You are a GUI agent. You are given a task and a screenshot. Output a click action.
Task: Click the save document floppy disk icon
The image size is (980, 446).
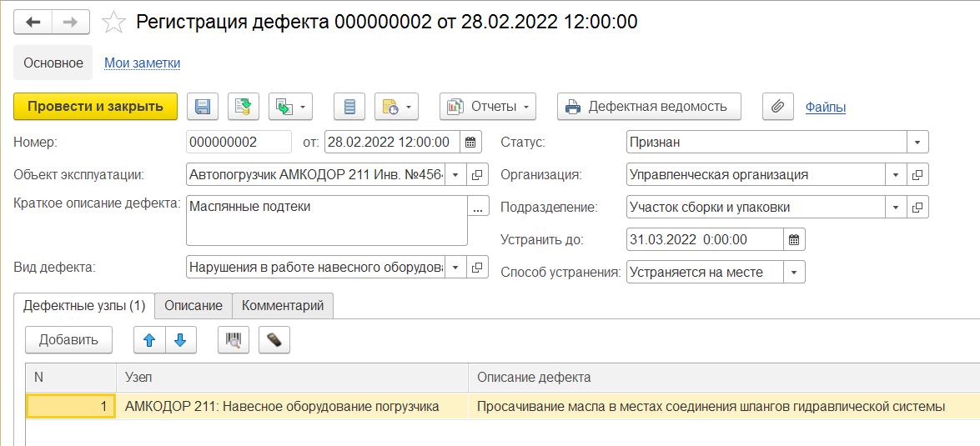click(202, 107)
